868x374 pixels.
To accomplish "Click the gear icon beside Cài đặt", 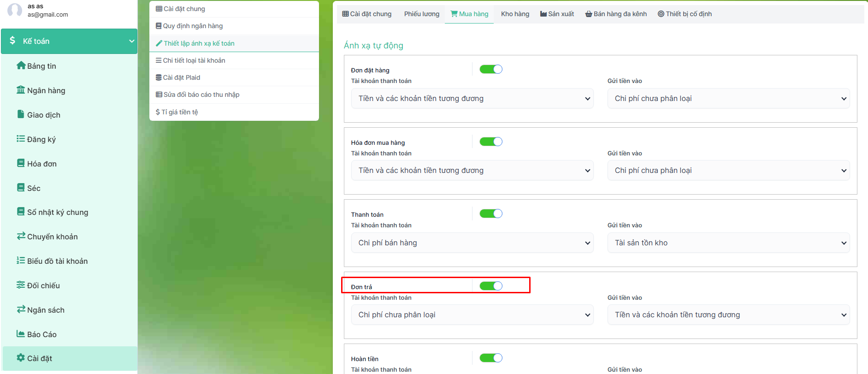I will [21, 358].
